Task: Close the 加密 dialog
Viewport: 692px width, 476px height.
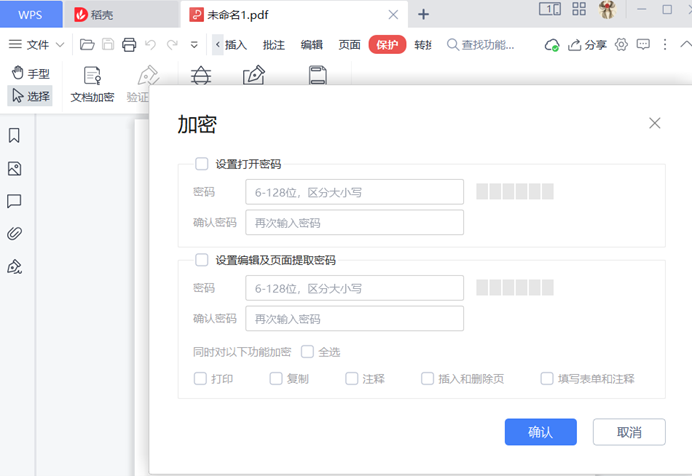Action: 654,123
